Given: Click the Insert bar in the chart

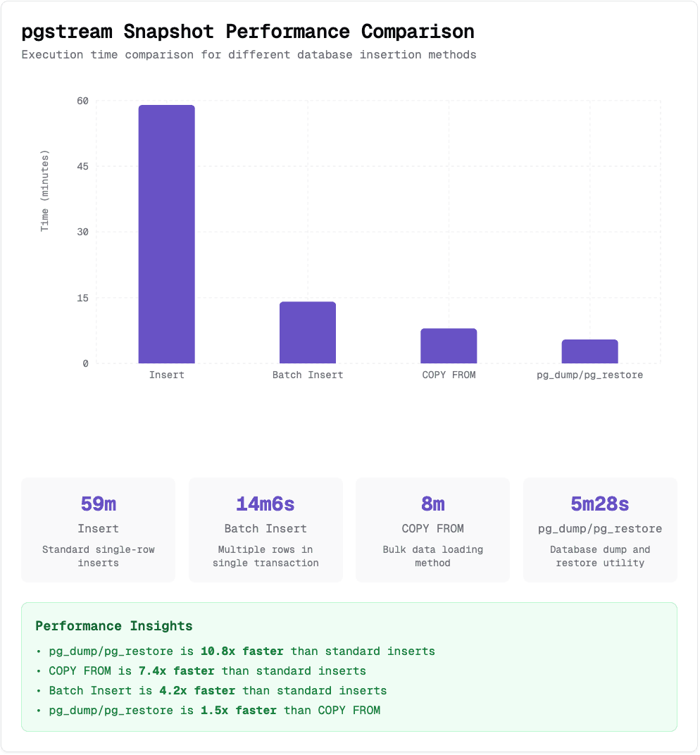Looking at the screenshot, I should (166, 235).
